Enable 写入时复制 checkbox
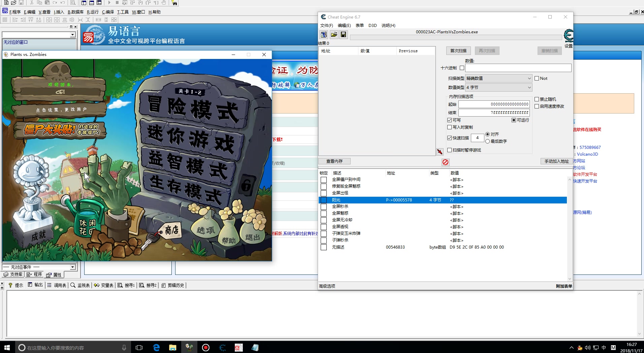Screen dimensions: 644x353 click(449, 127)
